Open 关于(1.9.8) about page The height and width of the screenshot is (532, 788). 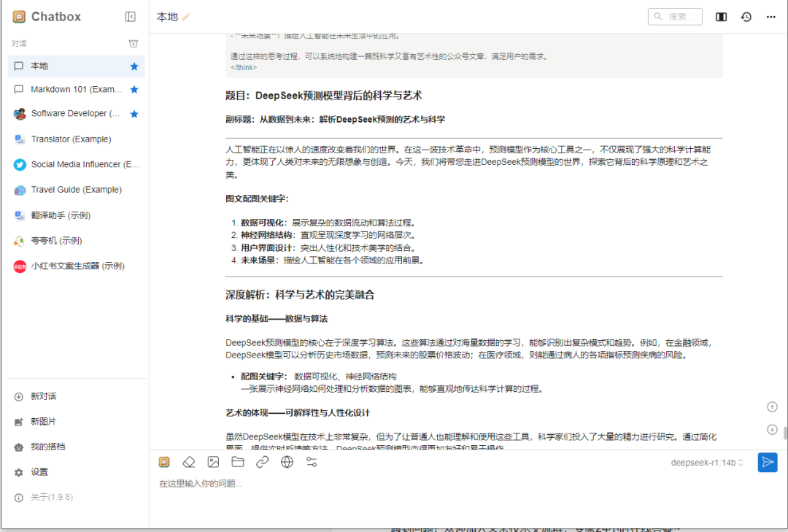point(77,497)
